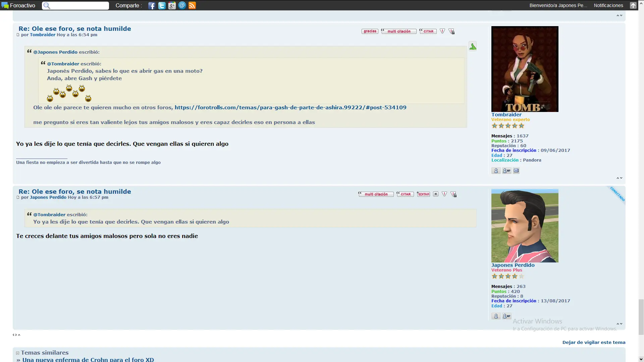
Task: Open the RSS feed icon
Action: 192,5
